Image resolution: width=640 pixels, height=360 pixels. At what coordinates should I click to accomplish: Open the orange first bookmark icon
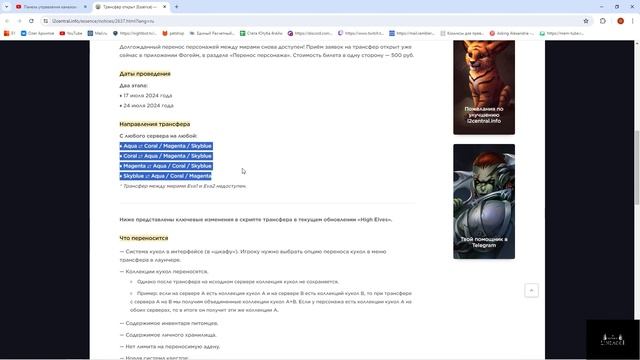coord(9,33)
